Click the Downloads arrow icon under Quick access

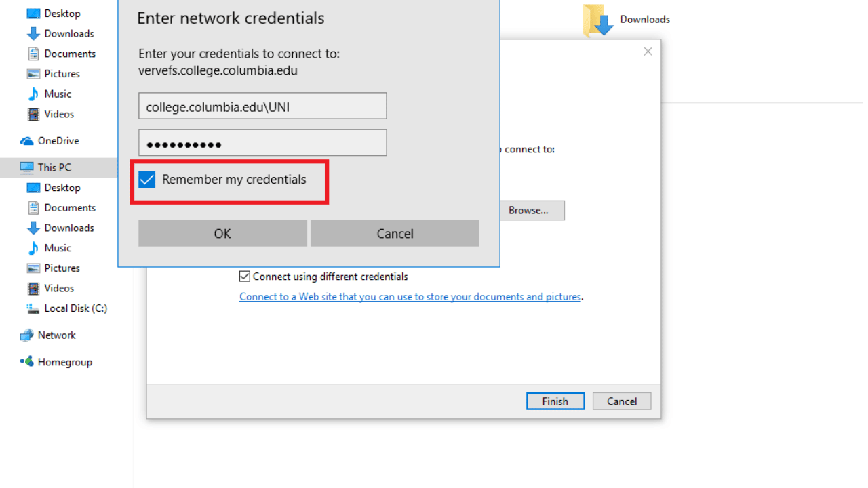click(x=33, y=34)
